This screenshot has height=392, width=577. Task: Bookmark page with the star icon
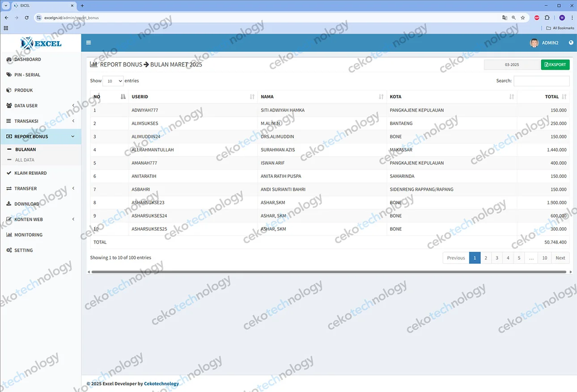522,18
